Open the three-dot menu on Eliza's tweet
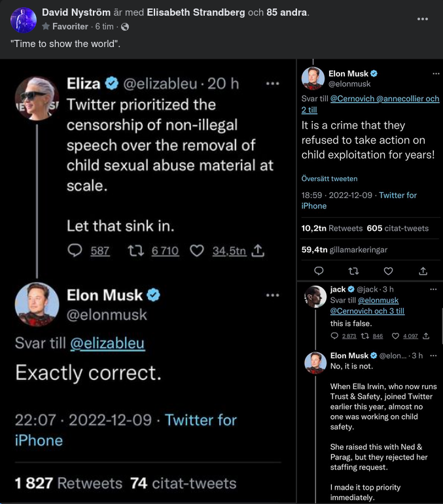The image size is (443, 504). [x=272, y=84]
